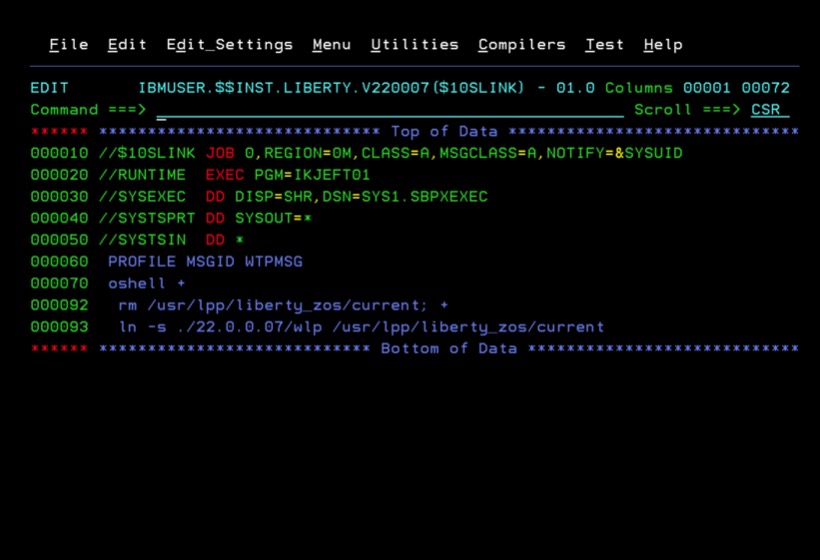820x560 pixels.
Task: Click line number 000060 prefix area
Action: tap(59, 262)
